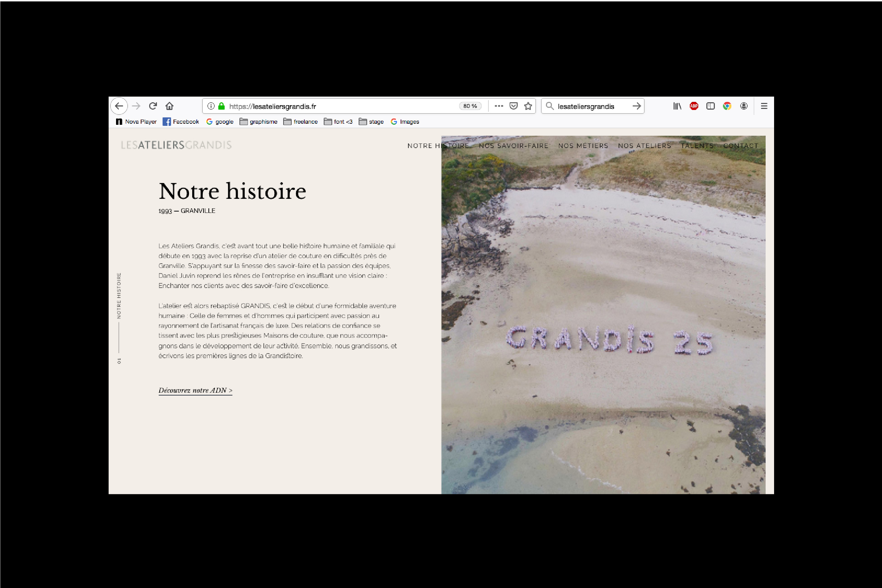This screenshot has width=882, height=588.
Task: Open the Nova Player bookmark
Action: pos(136,122)
